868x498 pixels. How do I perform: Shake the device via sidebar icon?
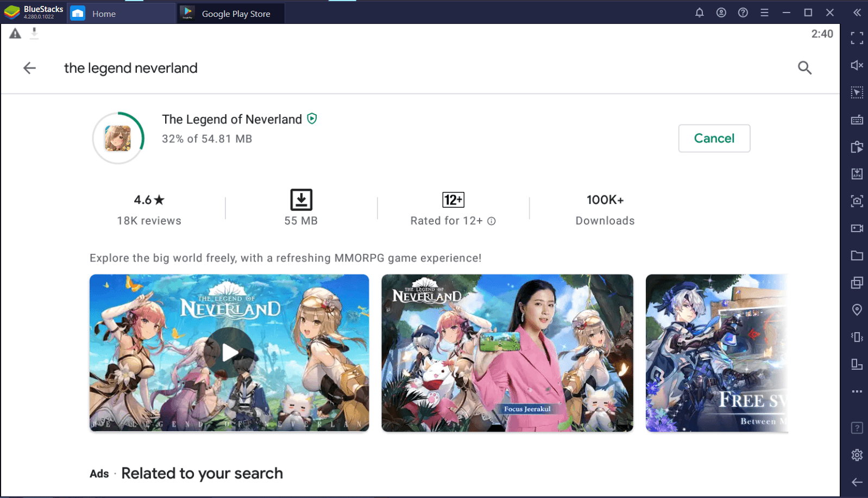pyautogui.click(x=857, y=337)
